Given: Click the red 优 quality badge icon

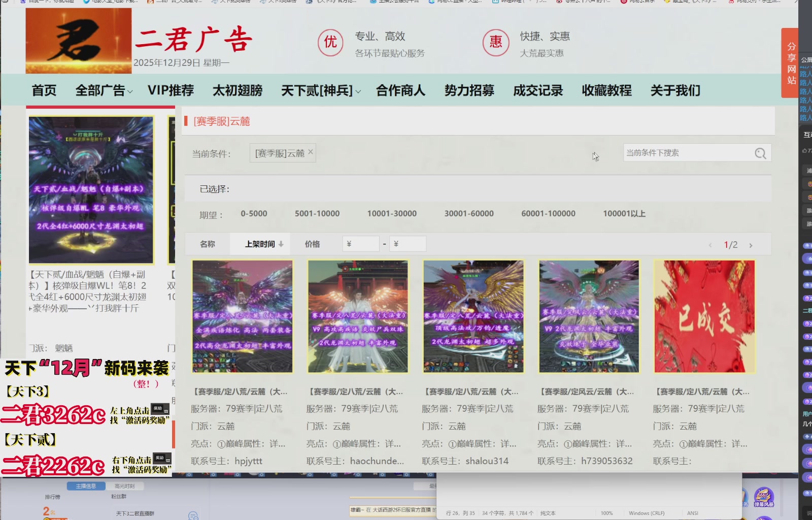Looking at the screenshot, I should (330, 43).
